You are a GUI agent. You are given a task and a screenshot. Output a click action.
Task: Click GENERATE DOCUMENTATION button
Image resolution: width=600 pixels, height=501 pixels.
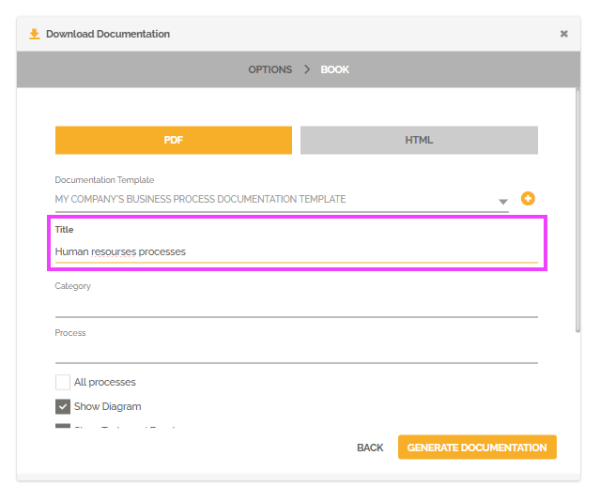477,447
